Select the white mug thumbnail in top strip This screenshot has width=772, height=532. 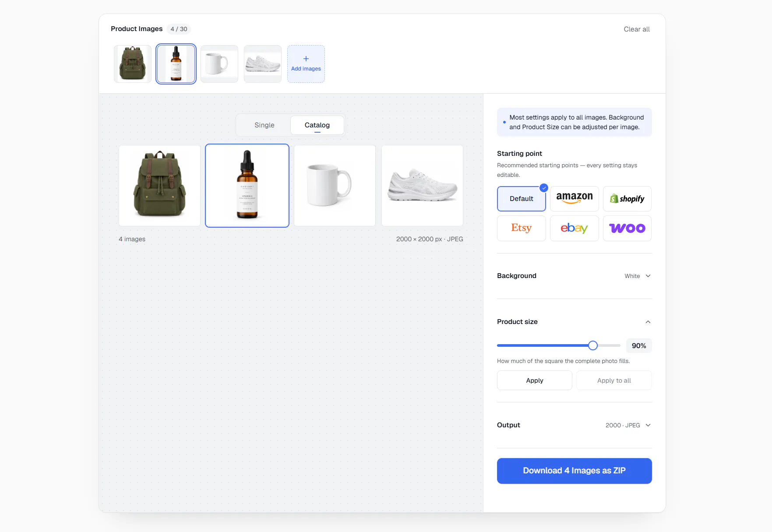click(219, 64)
